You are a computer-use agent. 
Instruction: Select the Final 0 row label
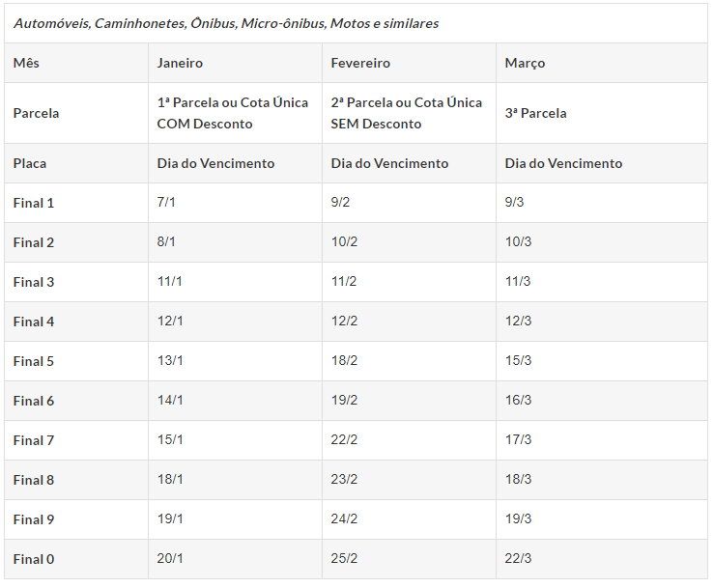pos(34,559)
